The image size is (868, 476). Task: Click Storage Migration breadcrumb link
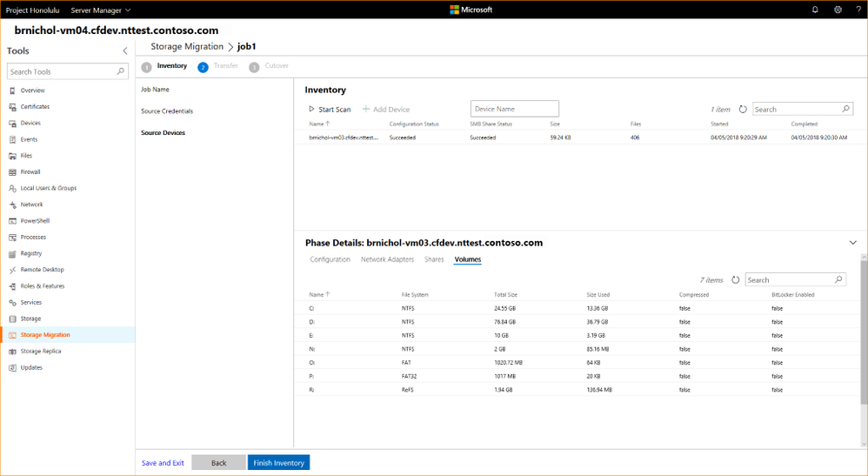coord(187,46)
